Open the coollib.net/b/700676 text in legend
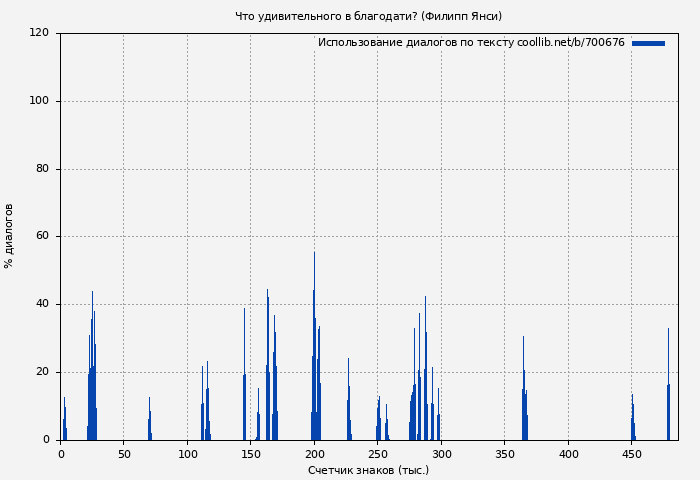 [x=571, y=43]
